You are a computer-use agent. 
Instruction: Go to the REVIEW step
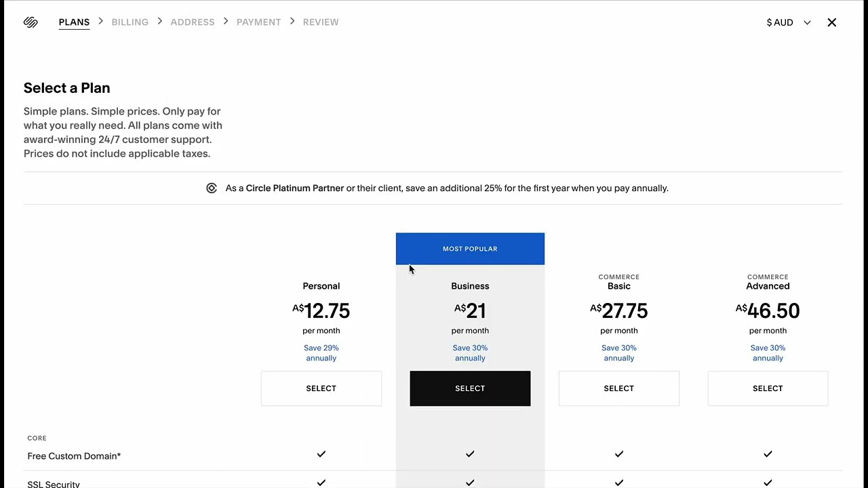(x=321, y=22)
